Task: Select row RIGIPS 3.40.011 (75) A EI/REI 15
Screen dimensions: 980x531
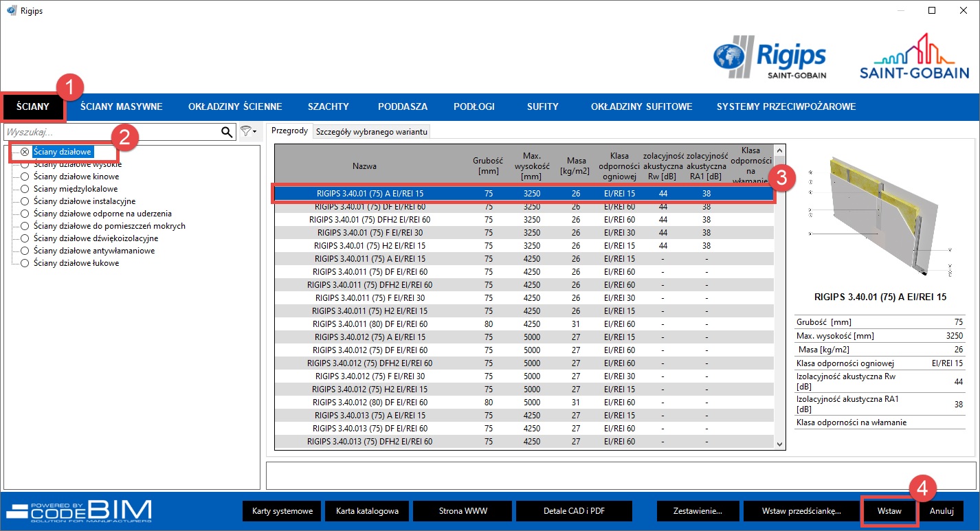Action: pos(524,259)
